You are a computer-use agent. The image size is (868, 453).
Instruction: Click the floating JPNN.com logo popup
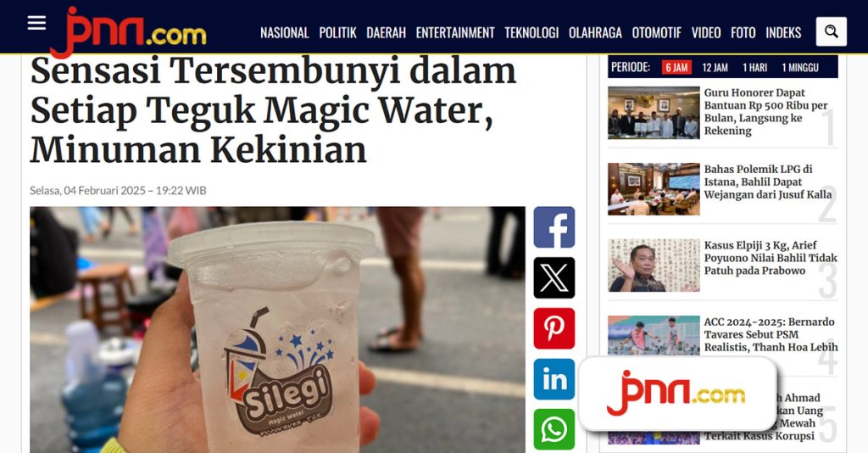(x=677, y=394)
